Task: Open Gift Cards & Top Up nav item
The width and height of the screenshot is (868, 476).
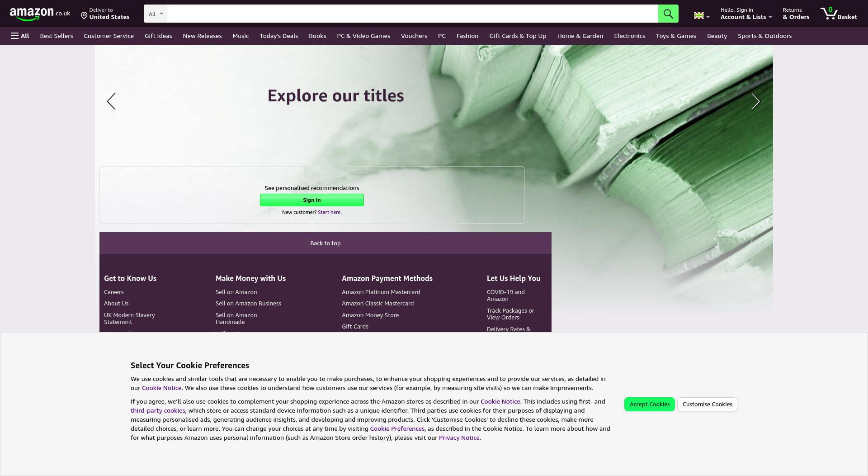Action: click(x=518, y=36)
